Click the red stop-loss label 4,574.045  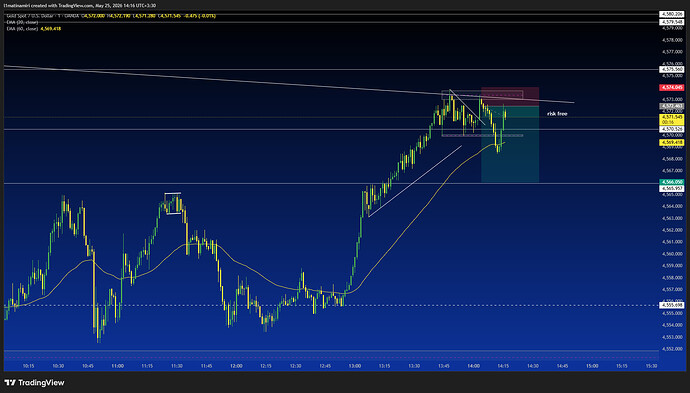click(672, 88)
